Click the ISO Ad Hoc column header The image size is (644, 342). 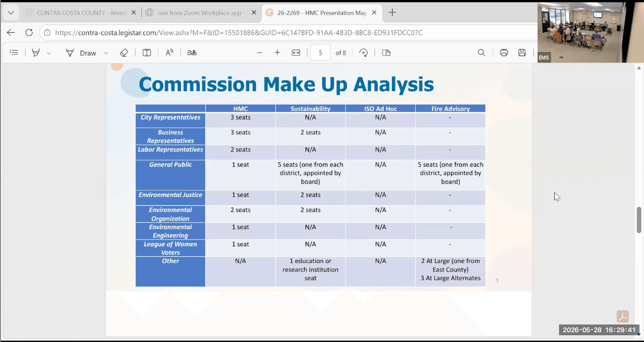pyautogui.click(x=380, y=109)
